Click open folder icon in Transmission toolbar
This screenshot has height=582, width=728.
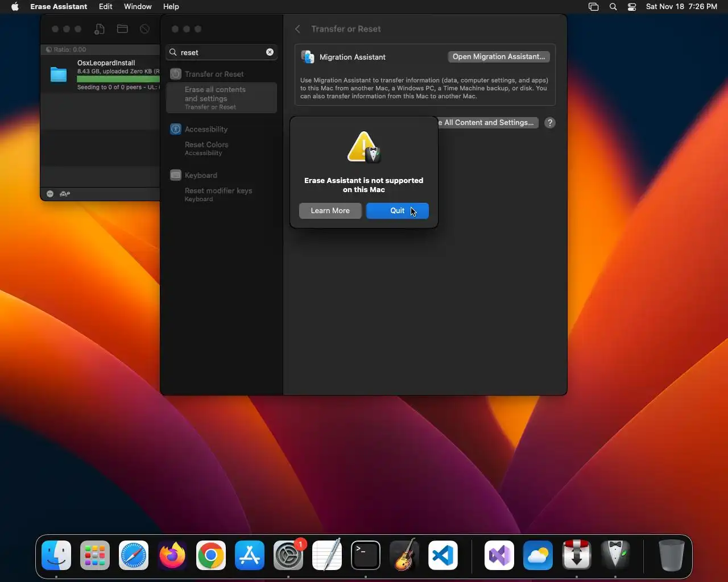pyautogui.click(x=122, y=29)
